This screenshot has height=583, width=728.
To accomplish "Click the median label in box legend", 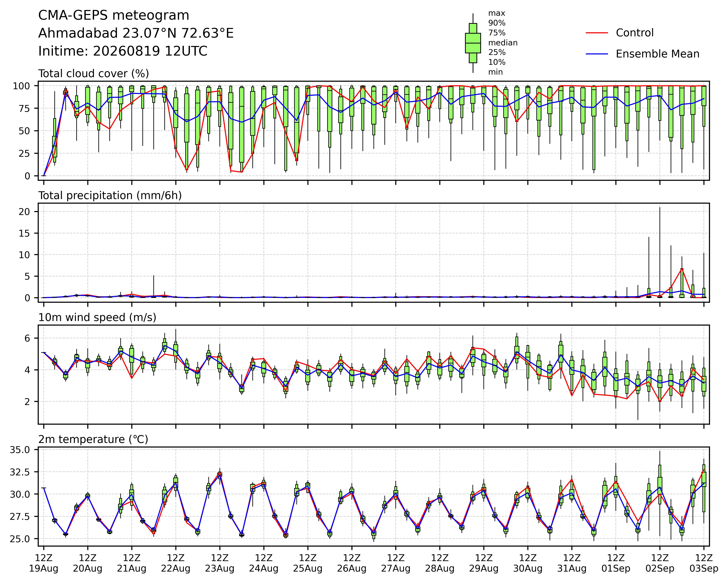I will (x=503, y=43).
